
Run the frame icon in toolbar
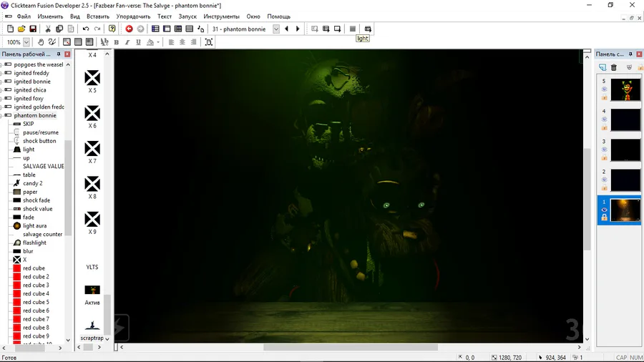point(337,29)
